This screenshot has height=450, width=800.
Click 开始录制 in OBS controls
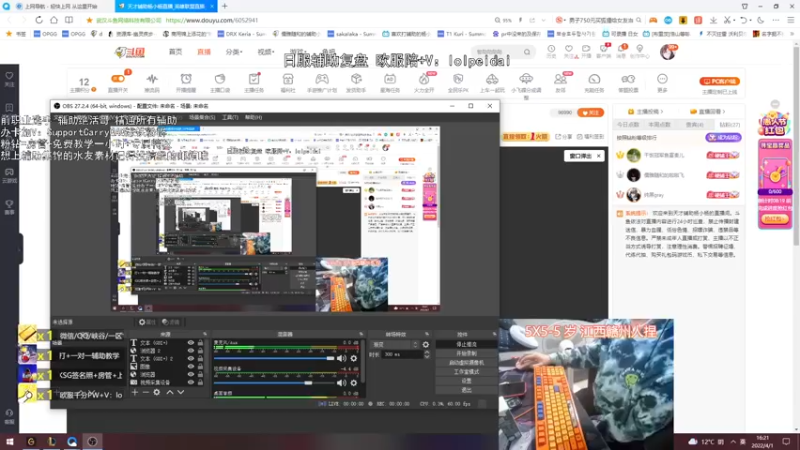coord(466,354)
